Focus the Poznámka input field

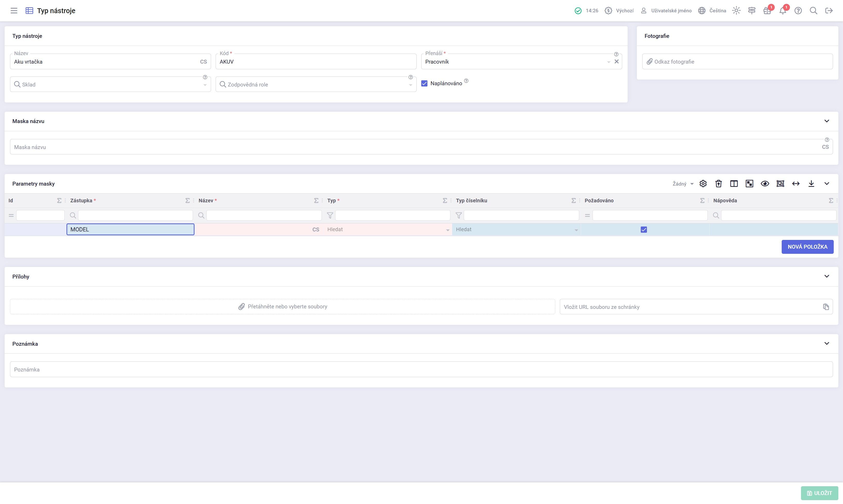(421, 369)
